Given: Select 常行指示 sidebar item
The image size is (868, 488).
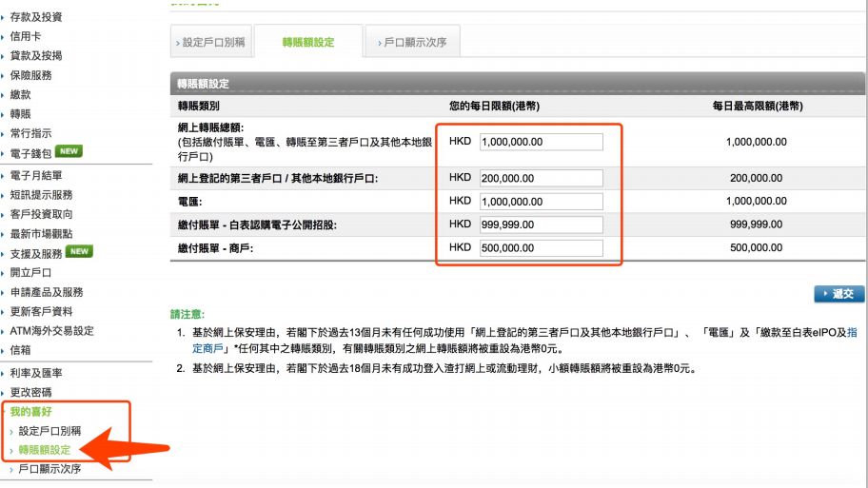Looking at the screenshot, I should (x=31, y=133).
